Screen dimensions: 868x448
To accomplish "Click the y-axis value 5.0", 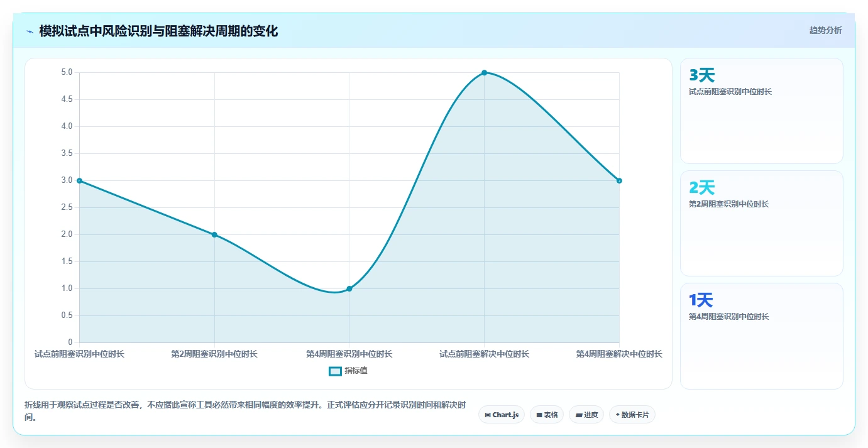I will click(x=67, y=73).
